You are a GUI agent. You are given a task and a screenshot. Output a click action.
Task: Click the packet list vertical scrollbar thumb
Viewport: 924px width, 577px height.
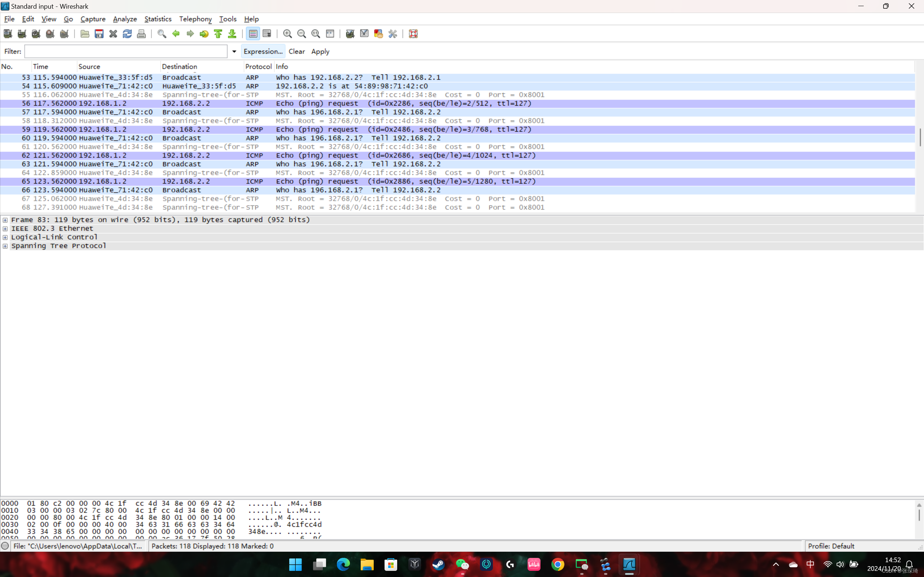click(920, 137)
